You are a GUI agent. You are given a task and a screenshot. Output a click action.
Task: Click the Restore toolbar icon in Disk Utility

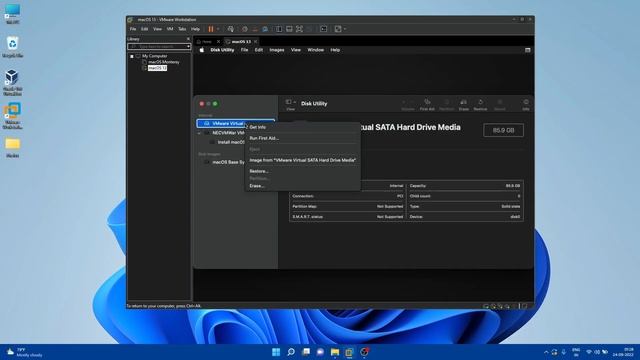click(480, 104)
